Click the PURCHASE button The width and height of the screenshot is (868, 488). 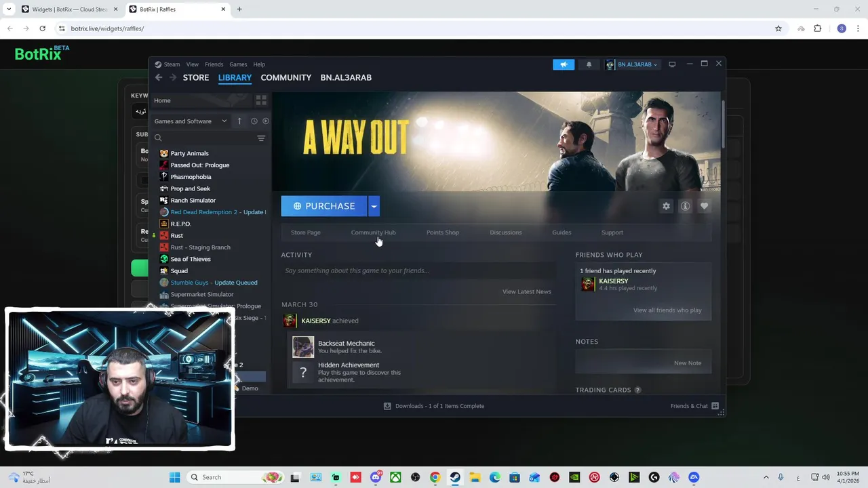tap(324, 206)
